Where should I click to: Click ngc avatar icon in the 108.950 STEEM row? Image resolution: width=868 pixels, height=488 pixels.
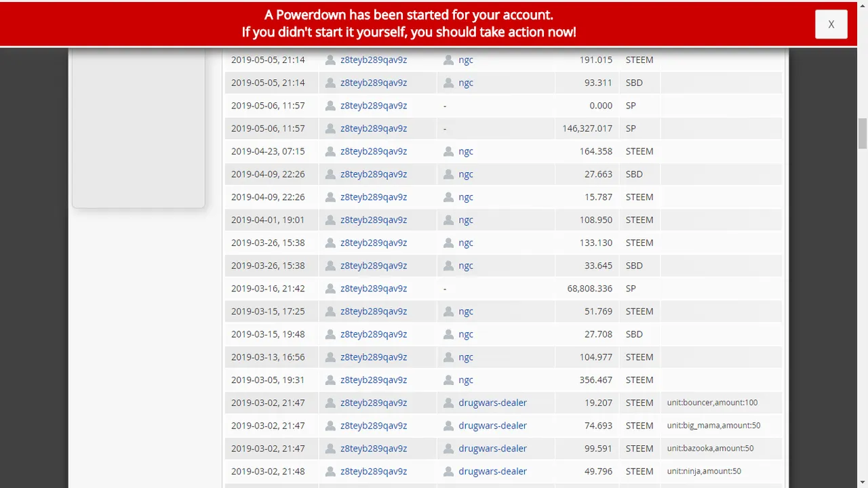448,220
